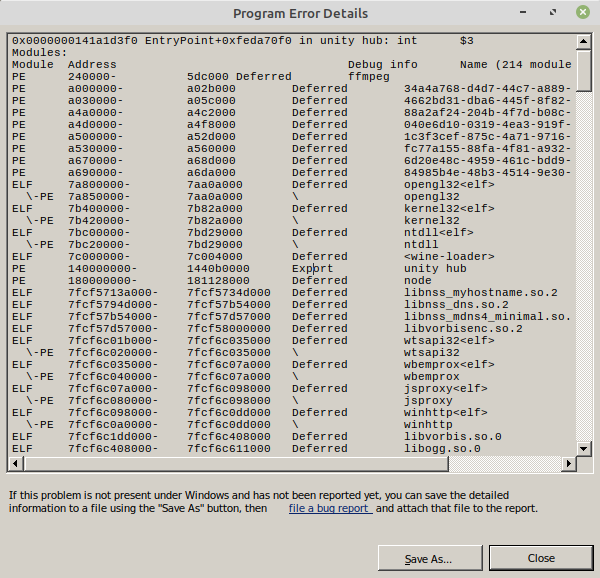Click the 'Debug info' column header
The width and height of the screenshot is (600, 578).
coord(383,64)
